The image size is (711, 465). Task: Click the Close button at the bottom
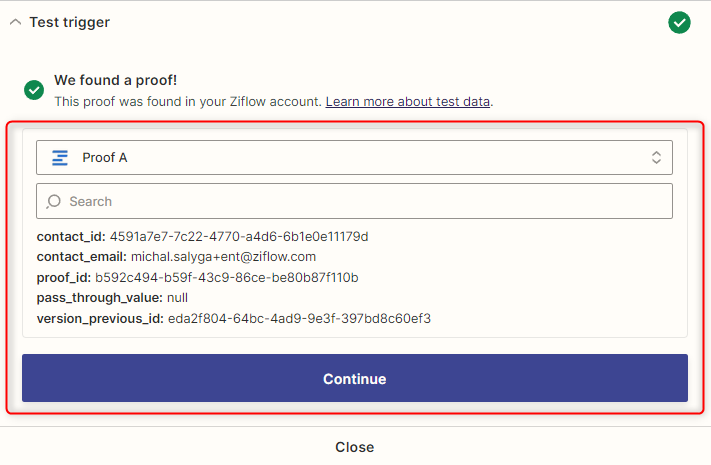[x=355, y=447]
